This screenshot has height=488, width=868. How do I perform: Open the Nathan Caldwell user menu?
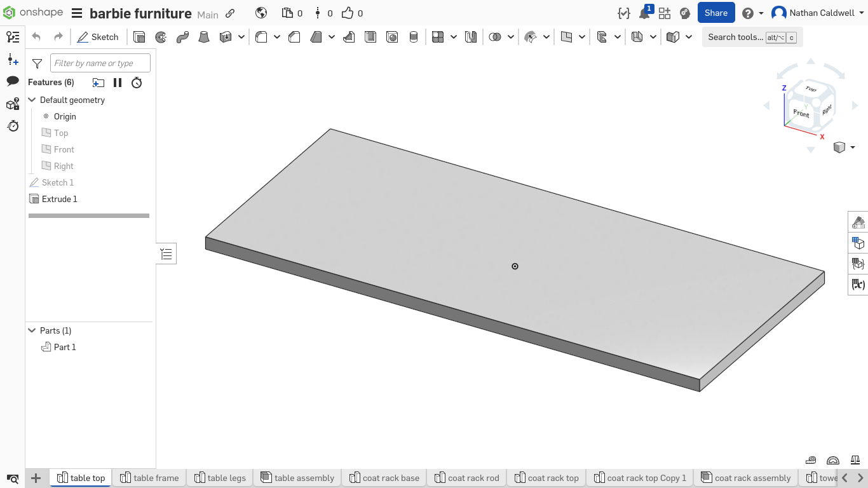(818, 13)
